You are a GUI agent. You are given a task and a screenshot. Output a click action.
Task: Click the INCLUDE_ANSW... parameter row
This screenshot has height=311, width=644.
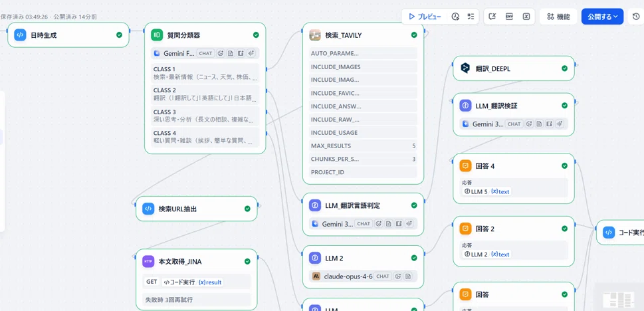tap(363, 106)
